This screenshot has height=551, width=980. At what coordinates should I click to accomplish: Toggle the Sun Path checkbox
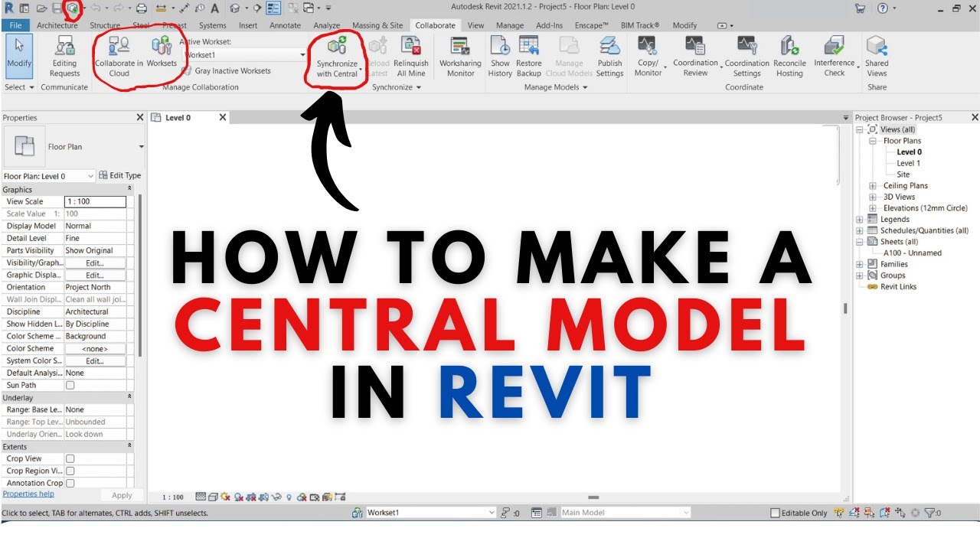[x=70, y=385]
